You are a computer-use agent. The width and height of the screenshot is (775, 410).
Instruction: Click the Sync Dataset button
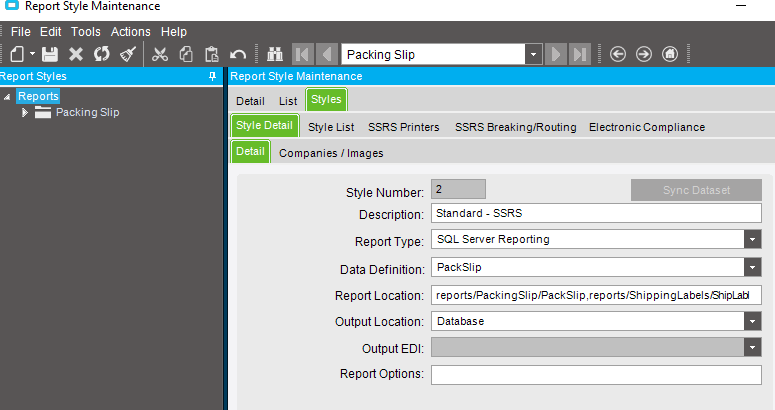(696, 190)
